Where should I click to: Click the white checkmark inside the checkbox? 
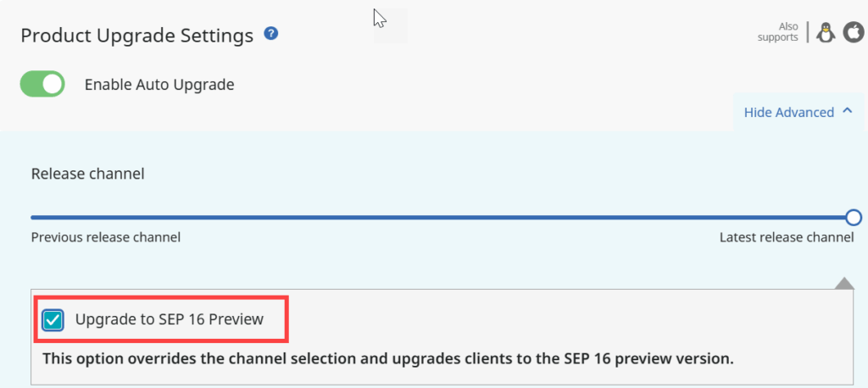coord(53,320)
